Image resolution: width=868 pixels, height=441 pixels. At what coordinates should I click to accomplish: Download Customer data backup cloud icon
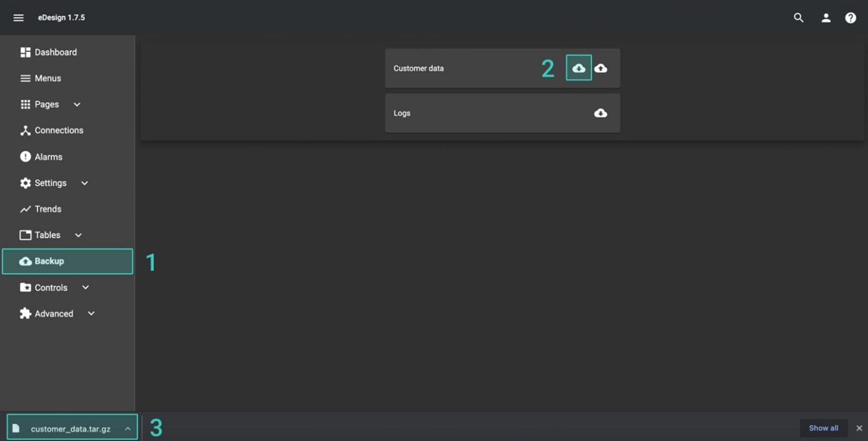[579, 68]
